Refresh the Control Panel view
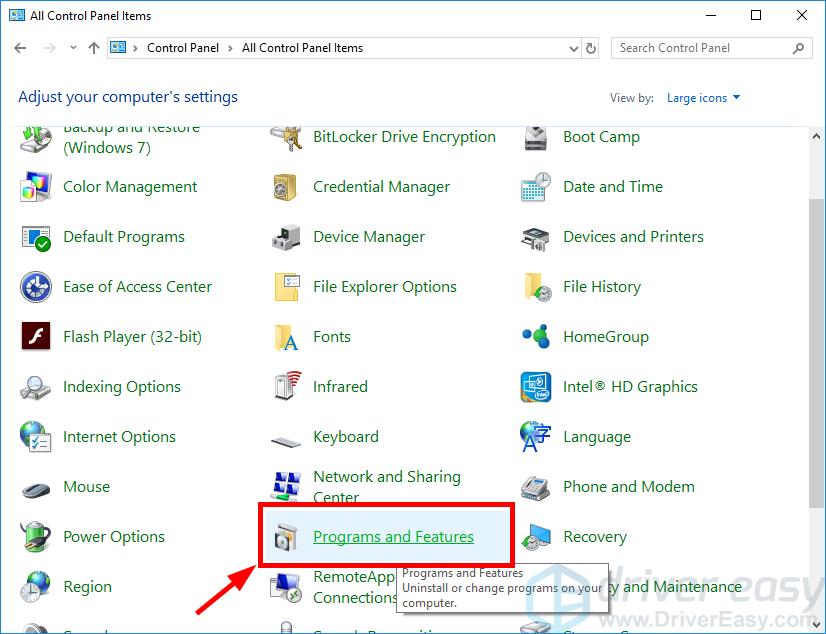This screenshot has width=826, height=634. coord(591,48)
